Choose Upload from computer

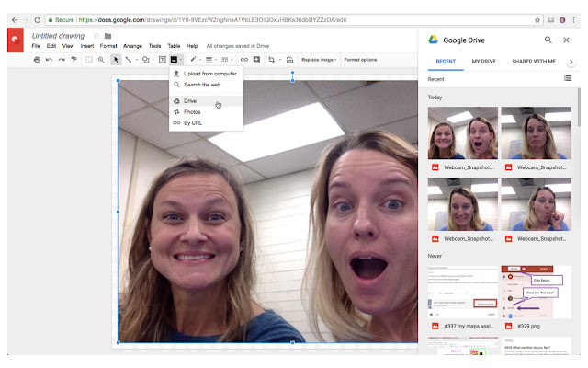pyautogui.click(x=206, y=74)
